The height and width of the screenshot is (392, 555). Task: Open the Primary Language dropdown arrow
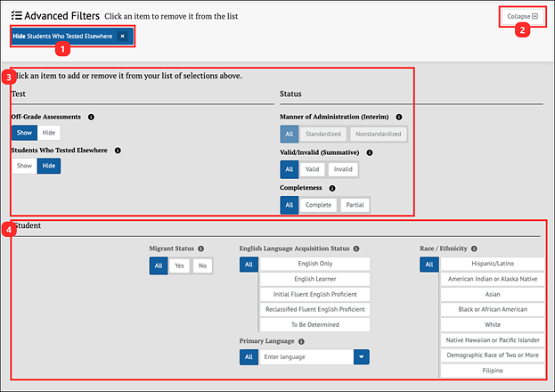tap(361, 357)
